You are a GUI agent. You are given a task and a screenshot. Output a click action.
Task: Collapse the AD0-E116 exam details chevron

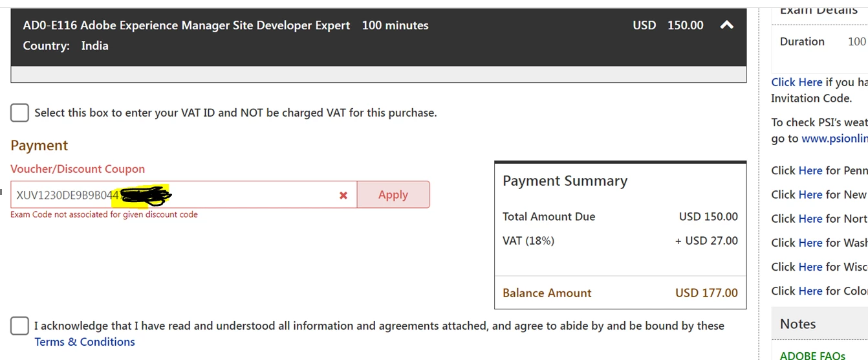tap(727, 25)
